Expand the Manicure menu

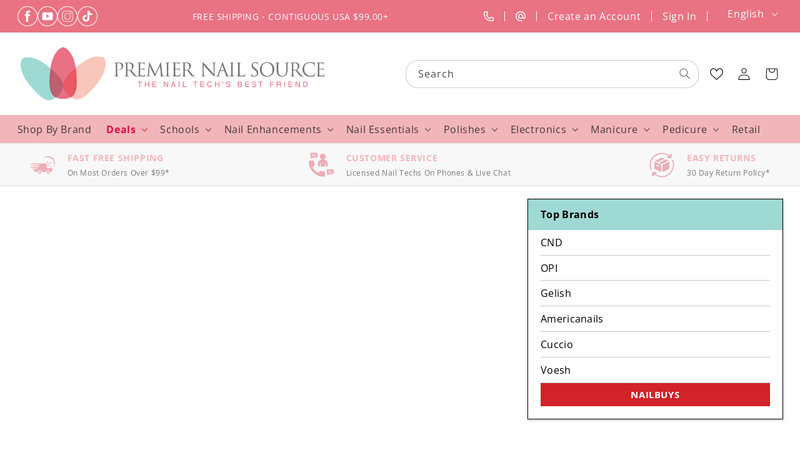click(x=620, y=130)
